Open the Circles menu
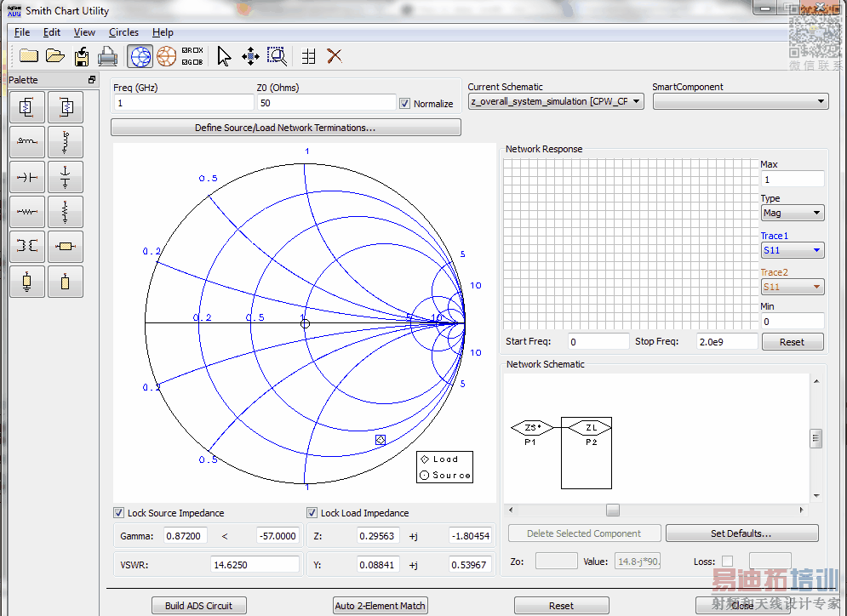 123,32
